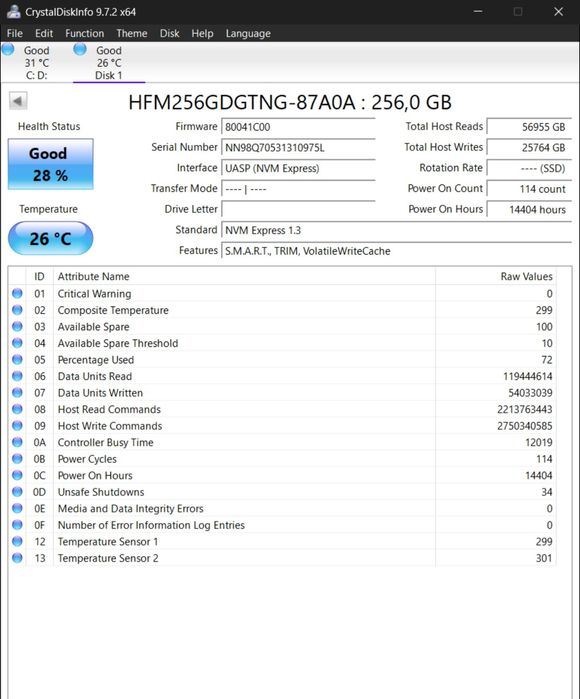Open the File menu
The height and width of the screenshot is (699, 580).
15,33
